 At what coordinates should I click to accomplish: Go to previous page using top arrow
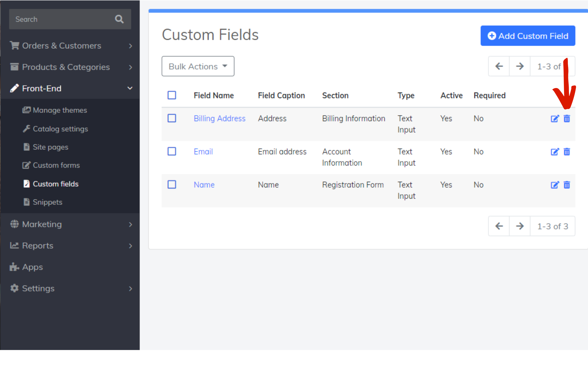click(499, 66)
